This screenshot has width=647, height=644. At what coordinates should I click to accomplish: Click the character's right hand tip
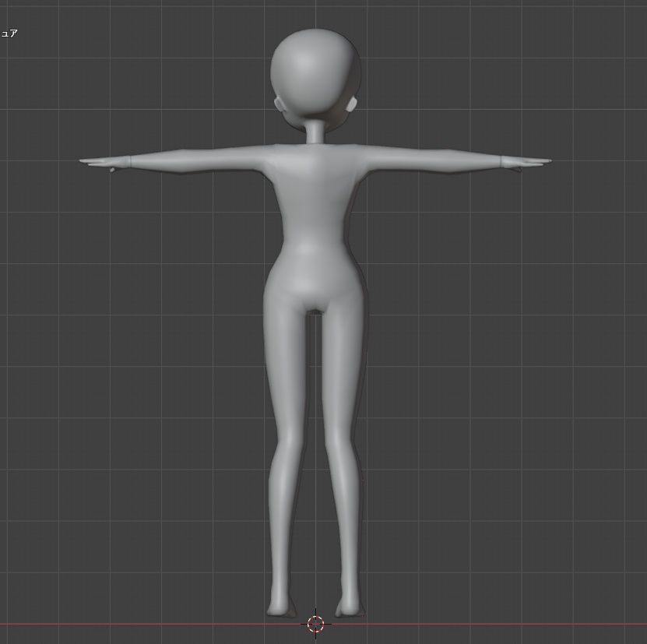(x=549, y=163)
